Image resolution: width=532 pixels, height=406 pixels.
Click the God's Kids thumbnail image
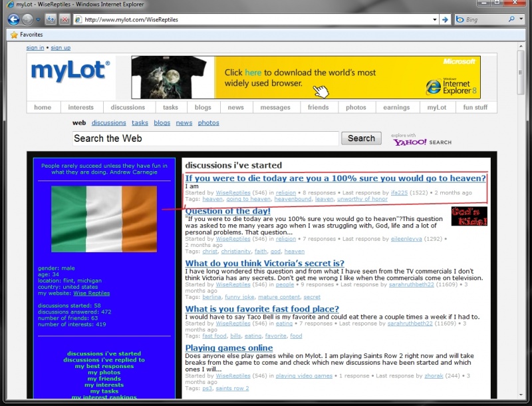tap(469, 216)
